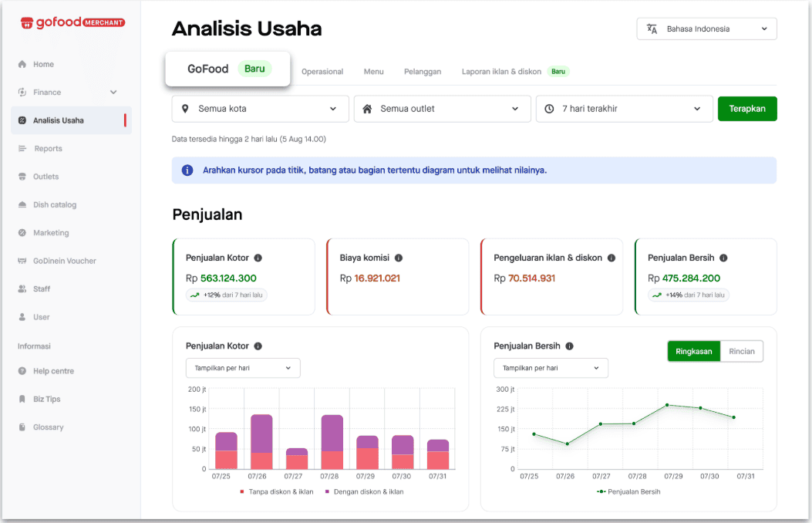Click the Dish catalog cloche icon
The width and height of the screenshot is (812, 523).
pos(22,204)
